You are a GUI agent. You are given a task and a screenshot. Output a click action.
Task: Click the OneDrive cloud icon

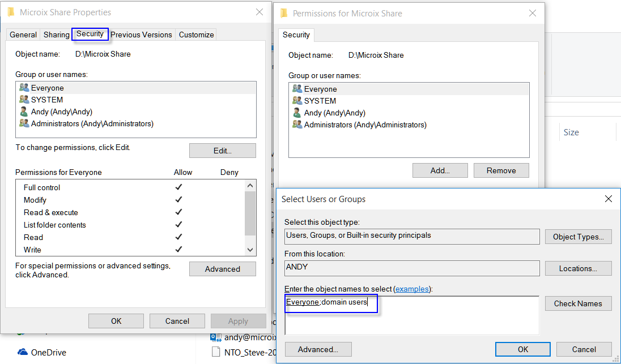(x=23, y=352)
